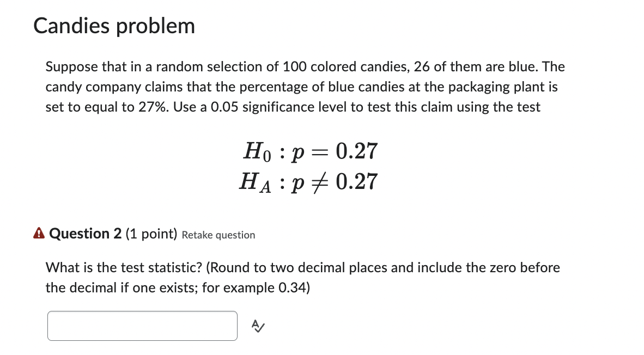Click the Candies problem page heading
Screen dimensions: 644x355
(x=114, y=25)
